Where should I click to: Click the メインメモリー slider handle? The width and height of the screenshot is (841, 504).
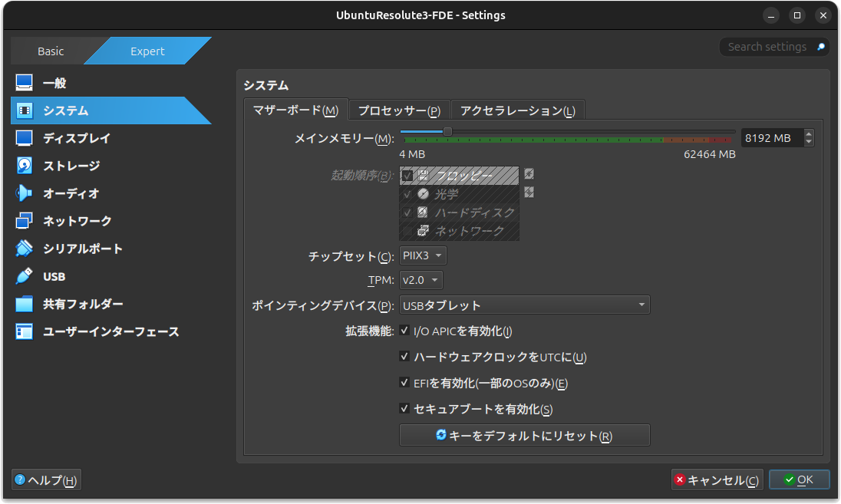(447, 132)
